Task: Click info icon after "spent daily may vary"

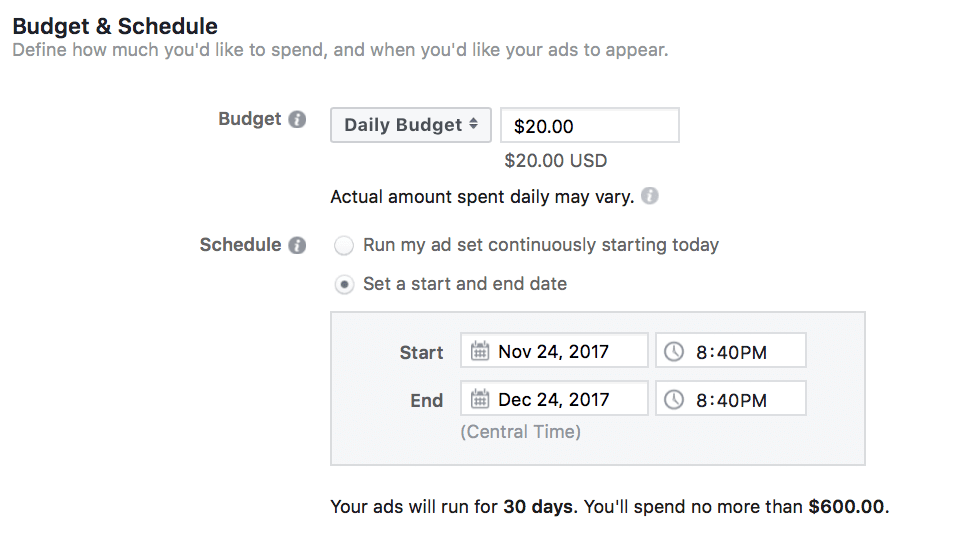Action: tap(650, 196)
